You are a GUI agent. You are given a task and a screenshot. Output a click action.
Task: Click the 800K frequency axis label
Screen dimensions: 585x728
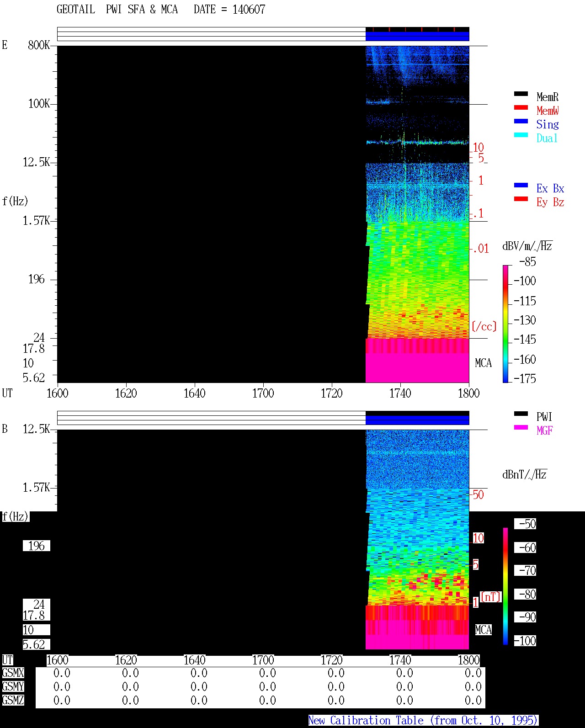pyautogui.click(x=39, y=45)
